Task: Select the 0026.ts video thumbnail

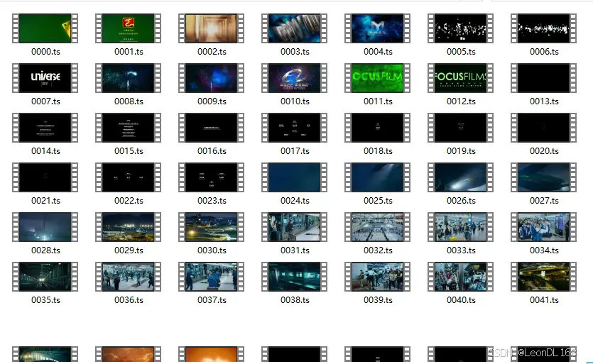Action: click(x=461, y=177)
